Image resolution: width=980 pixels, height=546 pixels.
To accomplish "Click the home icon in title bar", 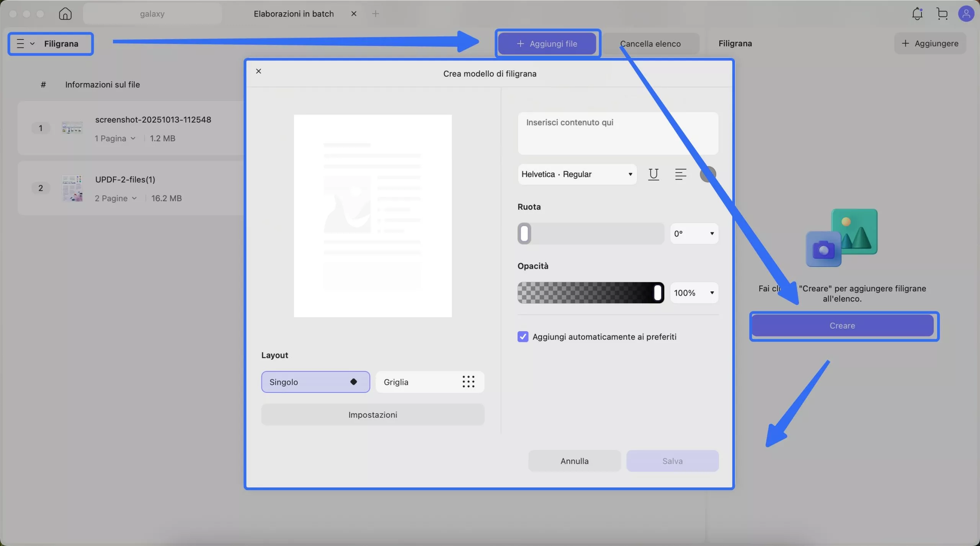I will coord(65,14).
